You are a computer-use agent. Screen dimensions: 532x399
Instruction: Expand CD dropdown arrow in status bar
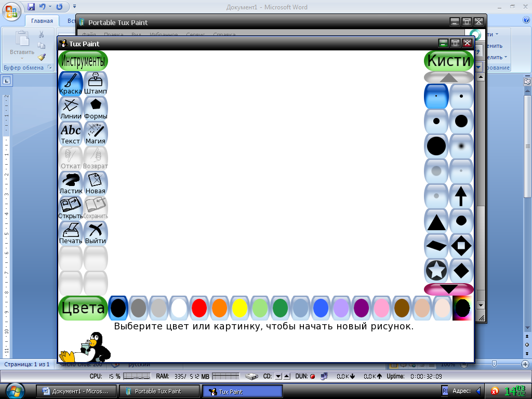278,376
